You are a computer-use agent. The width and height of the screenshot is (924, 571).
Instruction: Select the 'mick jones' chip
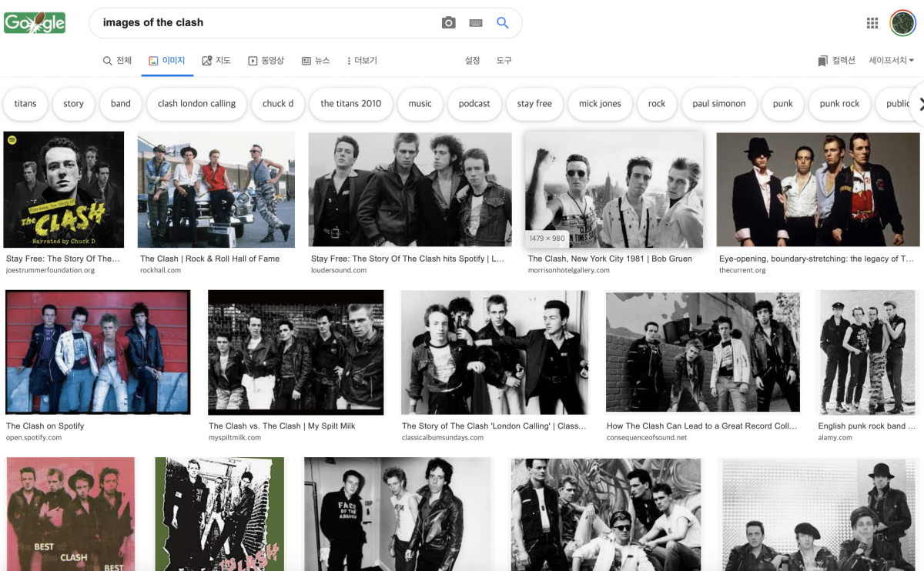(x=600, y=104)
